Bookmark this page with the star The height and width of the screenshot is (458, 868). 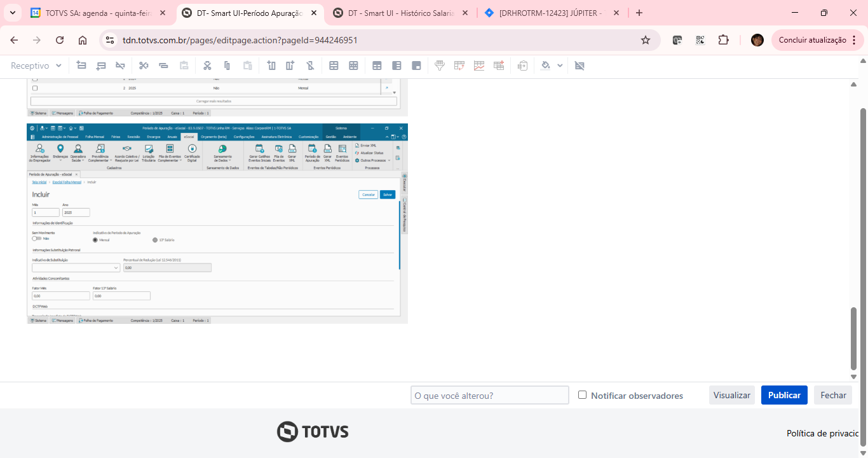[x=646, y=40]
